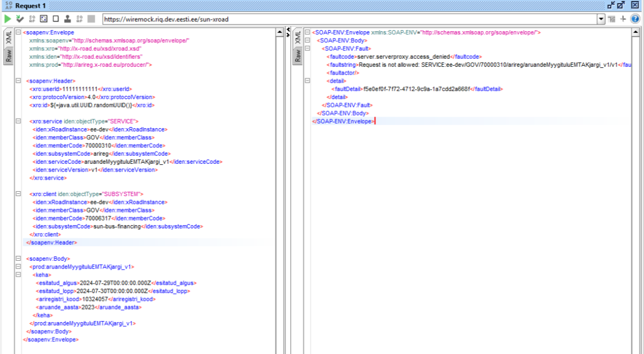Submit the request with the green play icon
Screen dimensions: 644x354
point(7,19)
